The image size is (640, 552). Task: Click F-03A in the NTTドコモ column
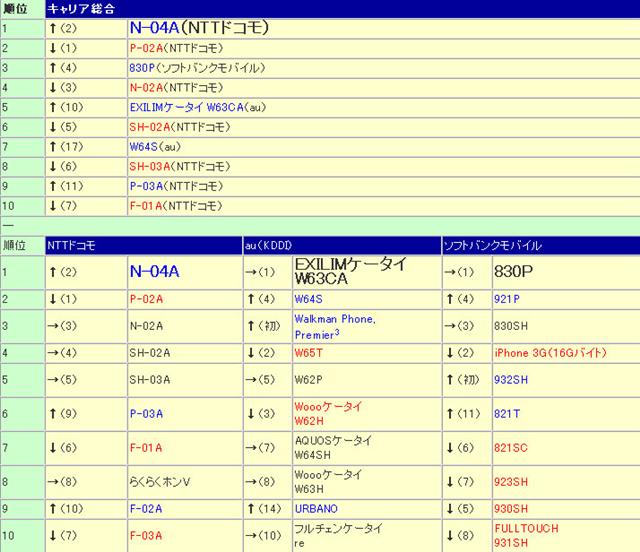click(x=146, y=536)
